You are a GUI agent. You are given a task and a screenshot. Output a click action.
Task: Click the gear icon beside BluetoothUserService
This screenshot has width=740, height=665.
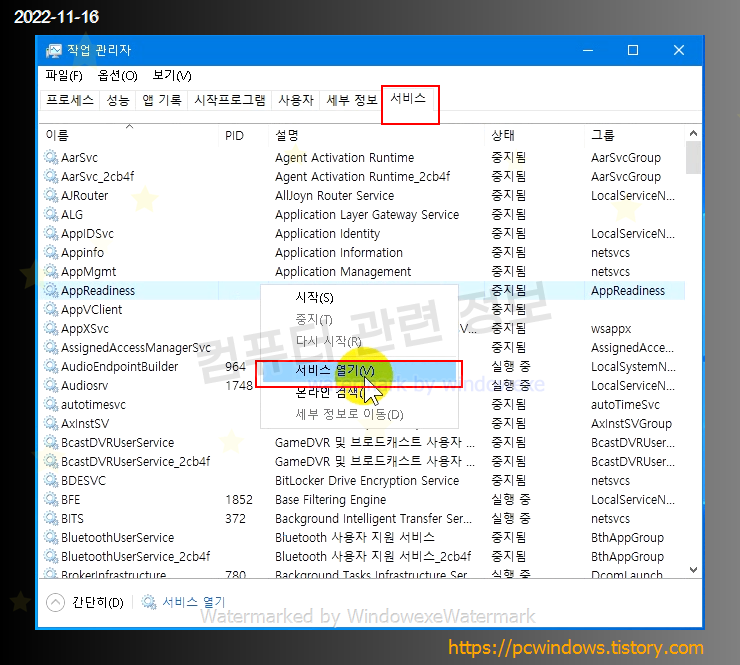tap(51, 537)
